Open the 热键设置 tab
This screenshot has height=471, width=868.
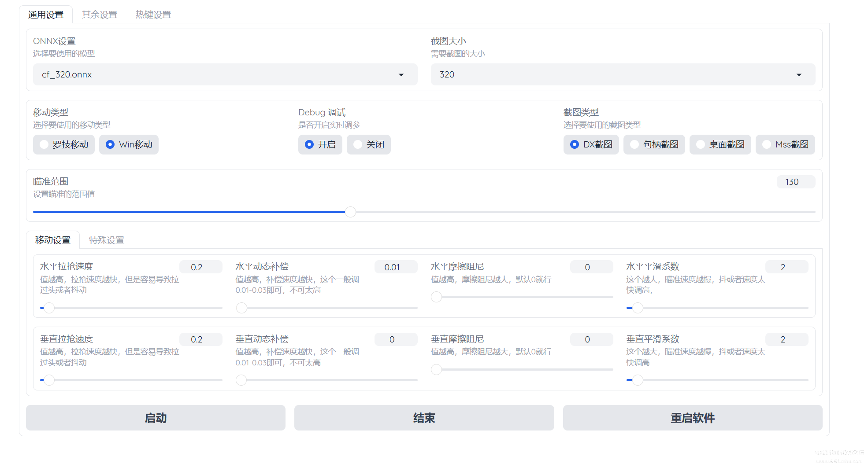click(153, 15)
